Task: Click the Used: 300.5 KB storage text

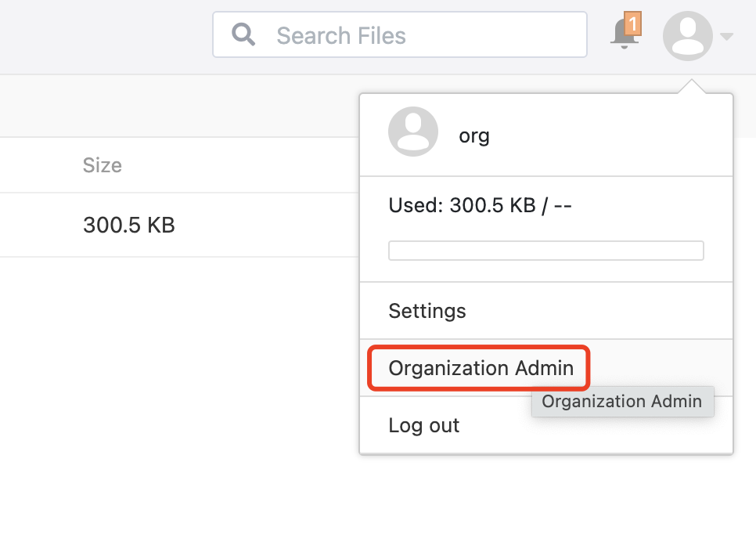Action: point(481,206)
